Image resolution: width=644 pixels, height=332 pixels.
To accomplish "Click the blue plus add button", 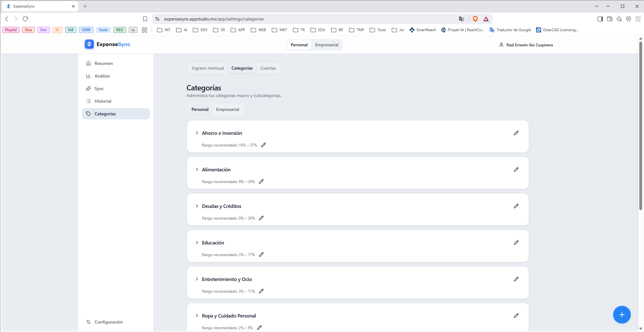I will (x=622, y=315).
